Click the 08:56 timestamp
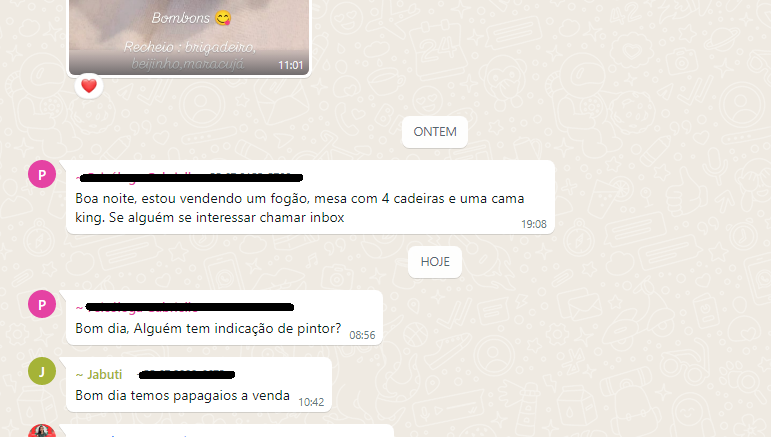 (x=362, y=335)
